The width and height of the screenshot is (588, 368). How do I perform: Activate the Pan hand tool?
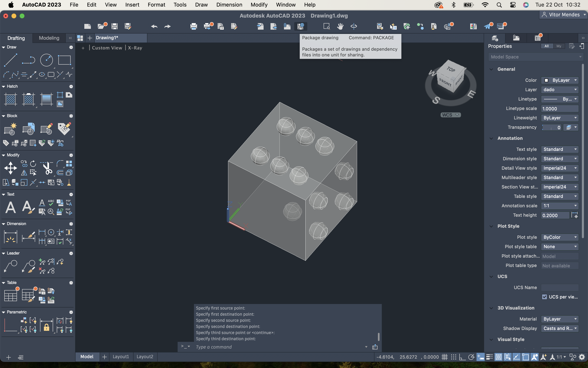[x=340, y=26]
